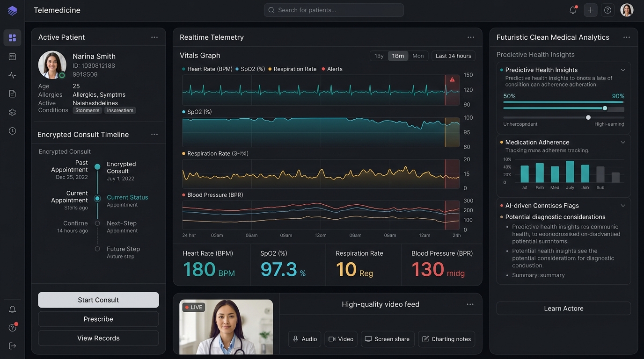This screenshot has height=359, width=644.
Task: Open the documents icon in sidebar
Action: (12, 93)
